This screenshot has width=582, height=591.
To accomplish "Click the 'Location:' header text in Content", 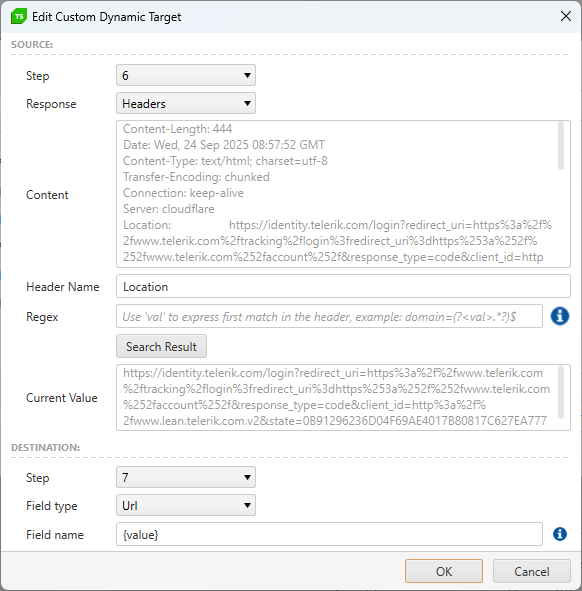I will click(147, 225).
